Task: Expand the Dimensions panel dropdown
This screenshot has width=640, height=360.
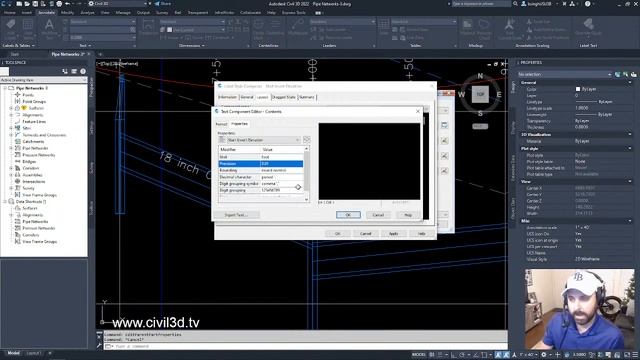Action: tap(192, 46)
